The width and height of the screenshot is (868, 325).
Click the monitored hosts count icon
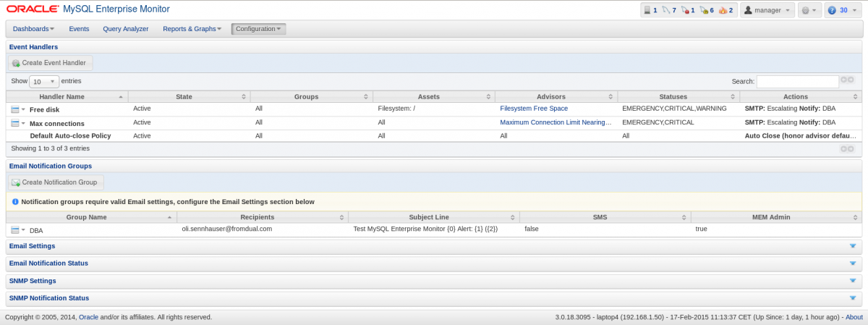click(x=646, y=10)
